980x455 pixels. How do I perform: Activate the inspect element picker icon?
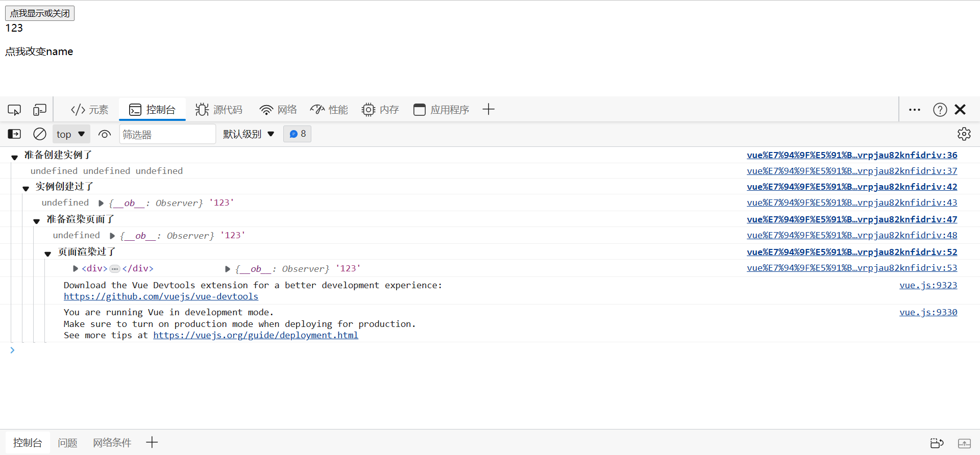tap(14, 110)
